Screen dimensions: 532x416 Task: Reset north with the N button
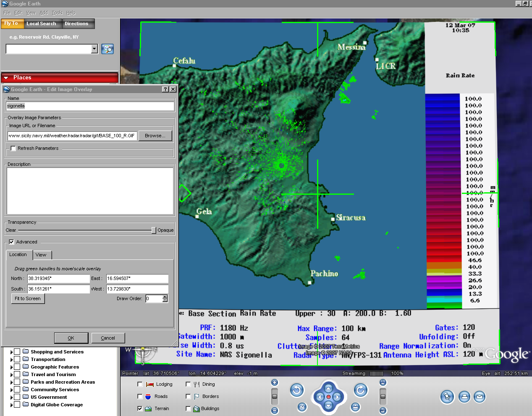pyautogui.click(x=302, y=407)
